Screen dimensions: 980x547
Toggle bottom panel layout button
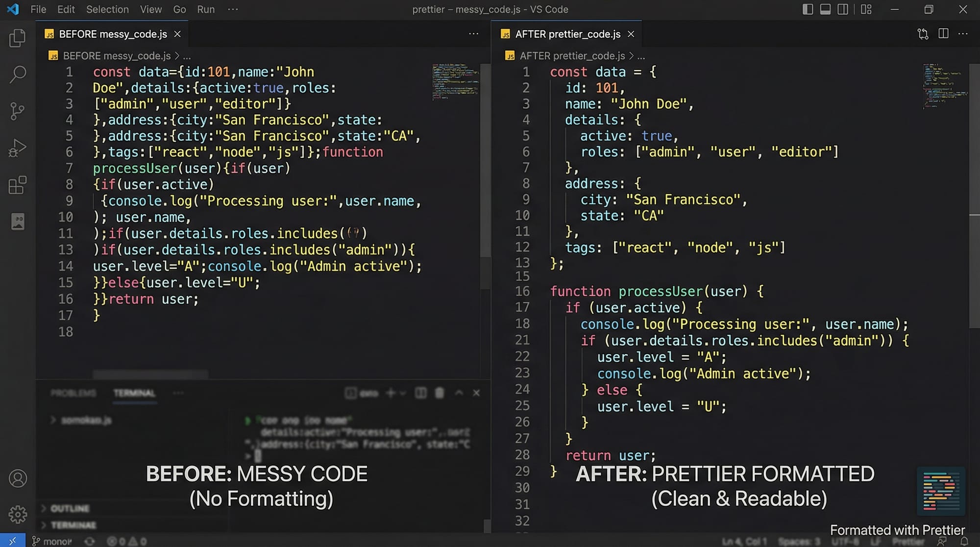[825, 9]
